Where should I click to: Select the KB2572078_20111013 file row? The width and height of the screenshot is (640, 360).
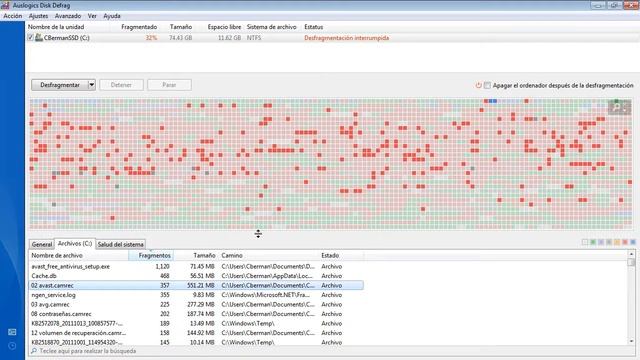tap(196, 323)
